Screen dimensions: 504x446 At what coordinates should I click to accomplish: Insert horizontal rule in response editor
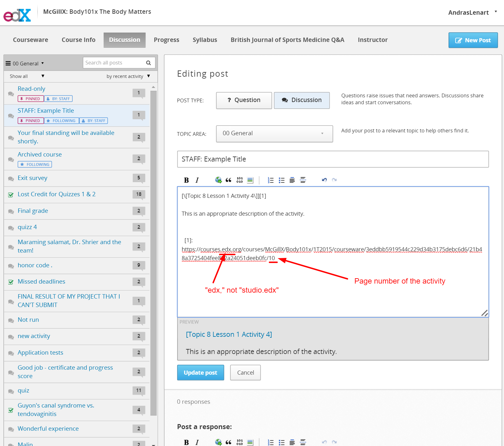tap(303, 442)
